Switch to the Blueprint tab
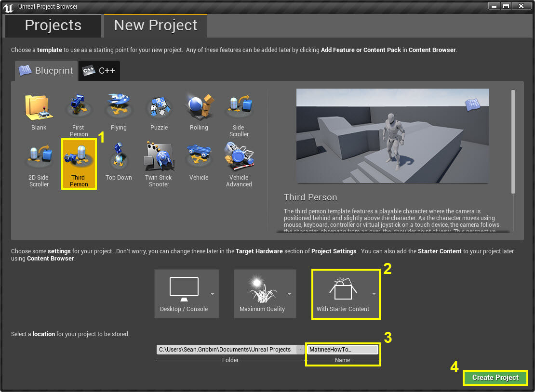This screenshot has height=392, width=535. pos(46,71)
